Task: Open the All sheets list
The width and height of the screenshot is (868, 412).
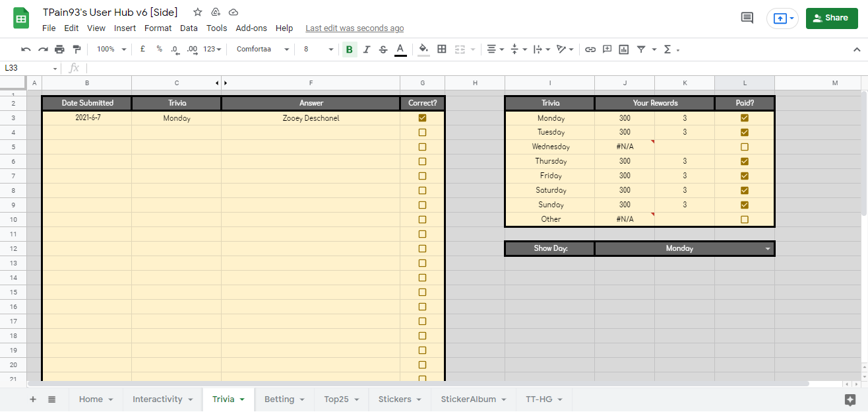Action: [52, 399]
